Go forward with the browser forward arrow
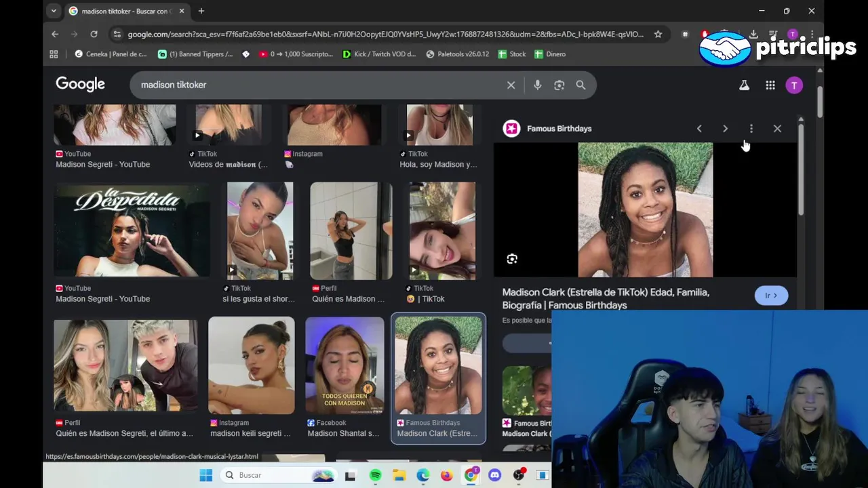 (x=75, y=34)
